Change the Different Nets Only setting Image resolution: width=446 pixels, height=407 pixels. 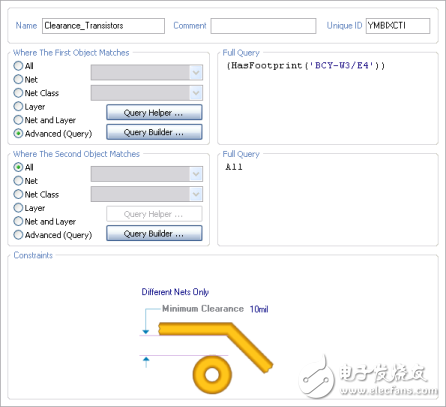[x=175, y=292]
